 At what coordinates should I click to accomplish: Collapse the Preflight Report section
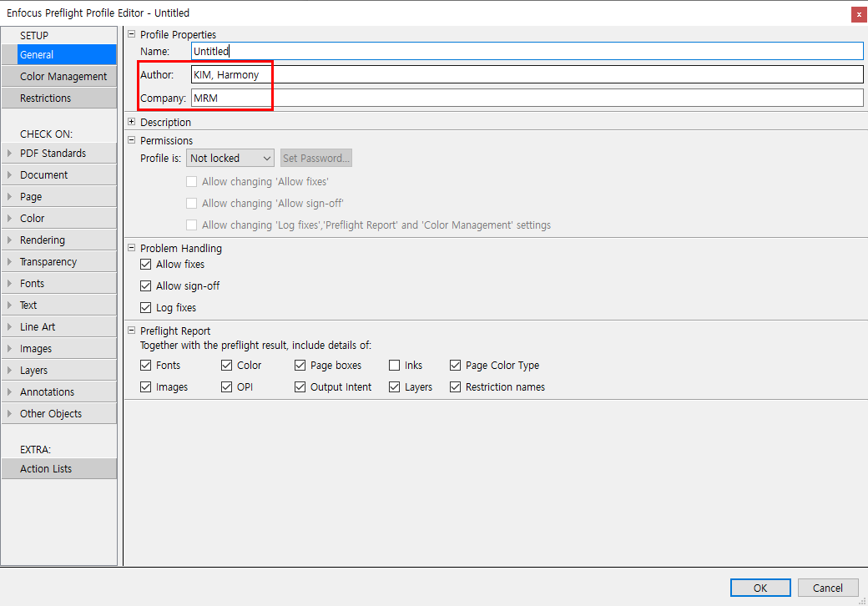tap(131, 331)
